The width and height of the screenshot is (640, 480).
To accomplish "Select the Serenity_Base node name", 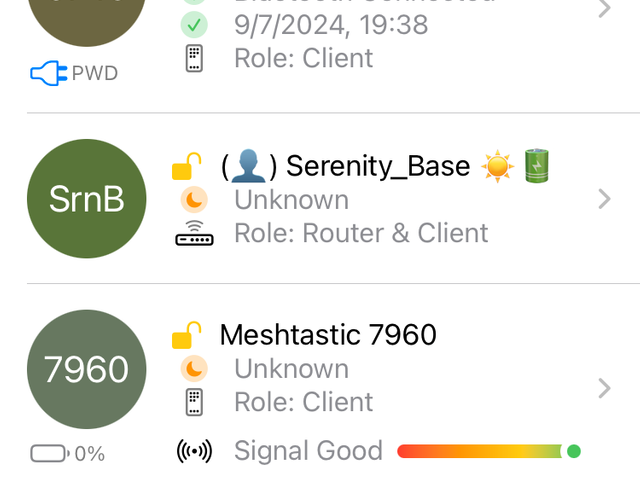I will 345,166.
